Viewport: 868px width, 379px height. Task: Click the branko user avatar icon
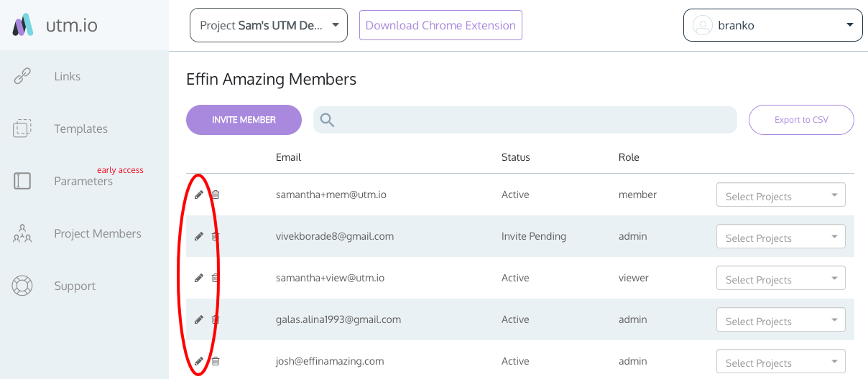coord(702,25)
